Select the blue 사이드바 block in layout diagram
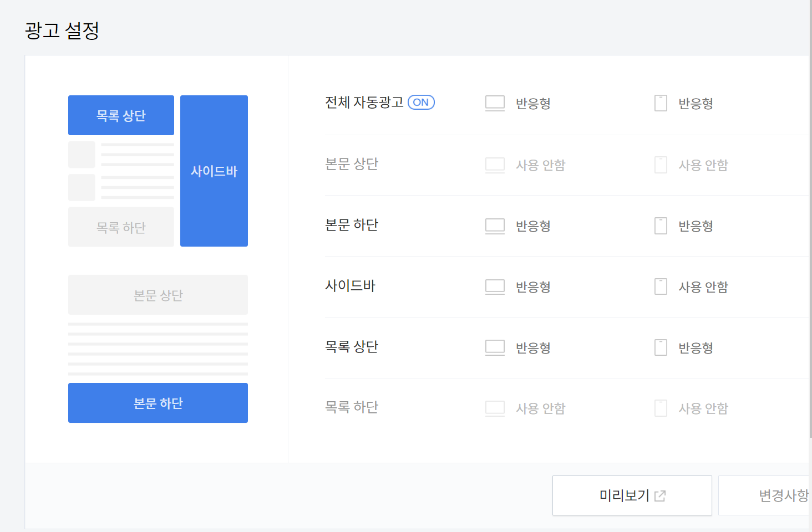The image size is (812, 532). (214, 171)
